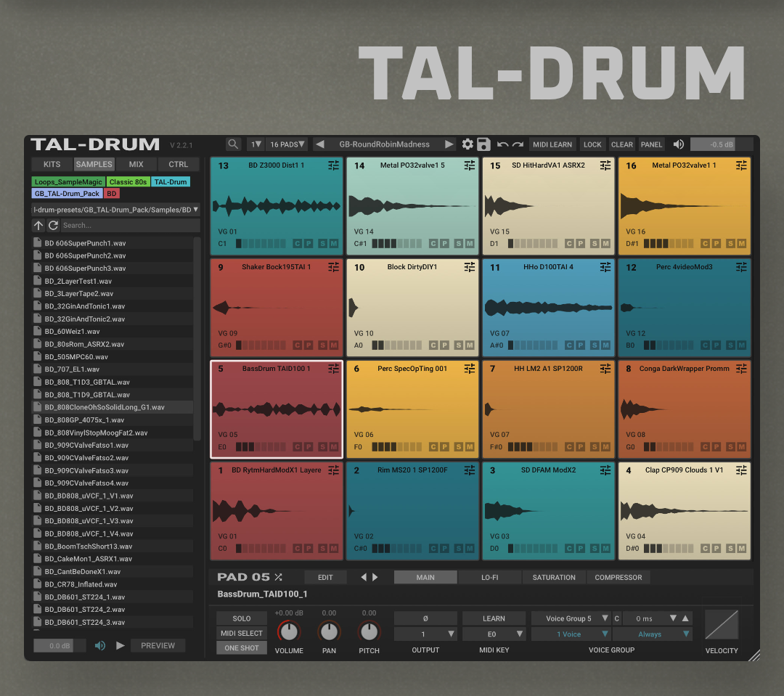Click the CLEAR button
784x696 pixels.
click(622, 144)
